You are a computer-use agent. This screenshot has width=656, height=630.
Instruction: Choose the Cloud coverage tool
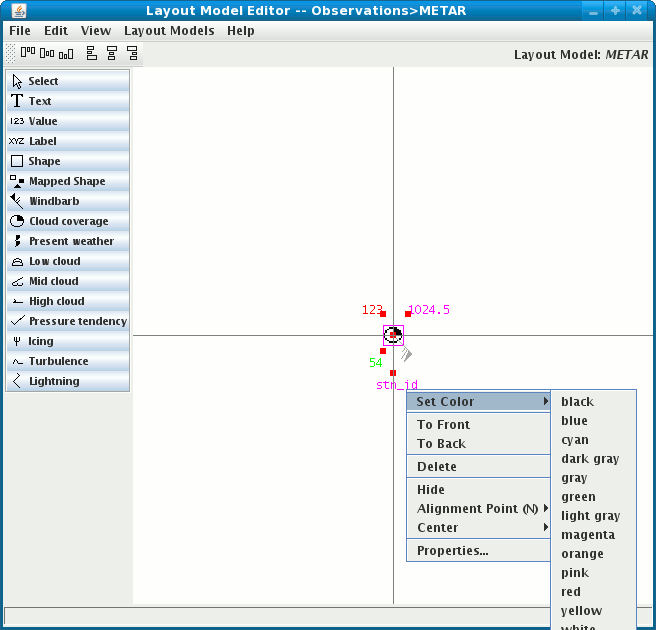pos(68,221)
